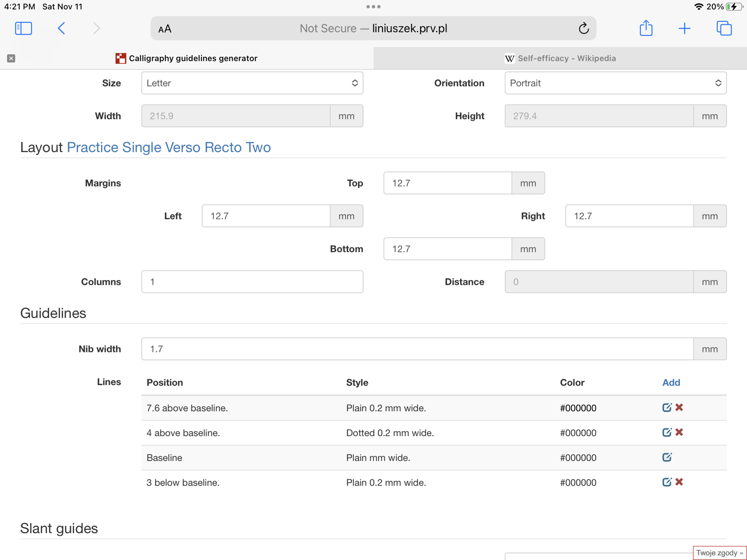Tap the Wikipedia favicon on second tab
This screenshot has height=560, width=747.
[x=510, y=58]
